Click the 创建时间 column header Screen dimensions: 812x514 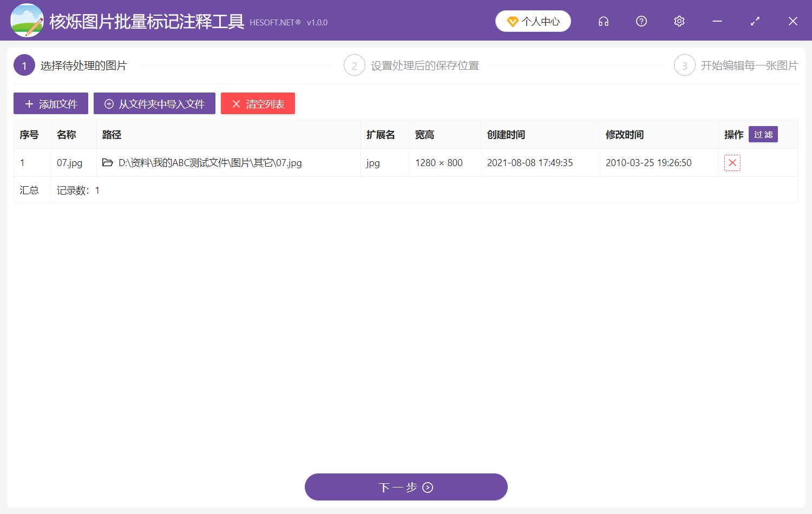pos(506,135)
